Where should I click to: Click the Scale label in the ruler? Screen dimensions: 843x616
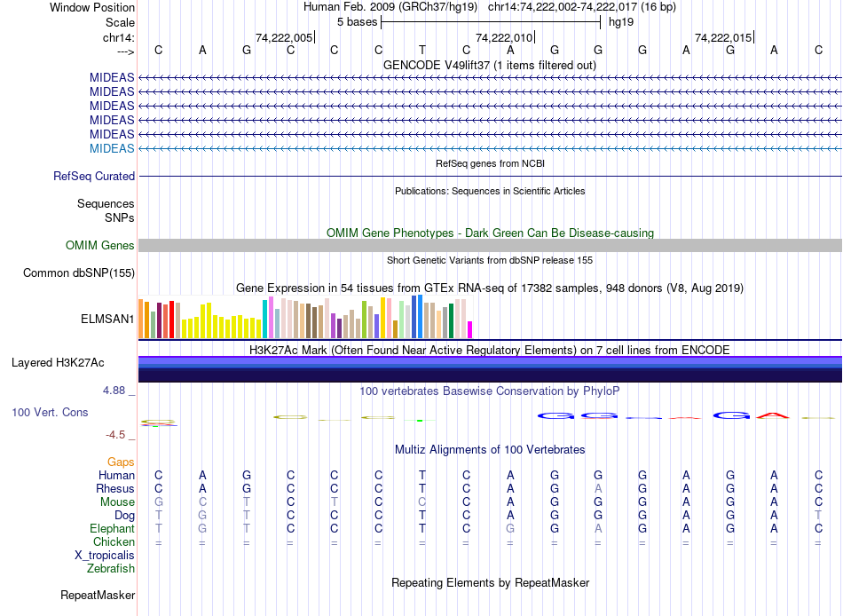120,22
